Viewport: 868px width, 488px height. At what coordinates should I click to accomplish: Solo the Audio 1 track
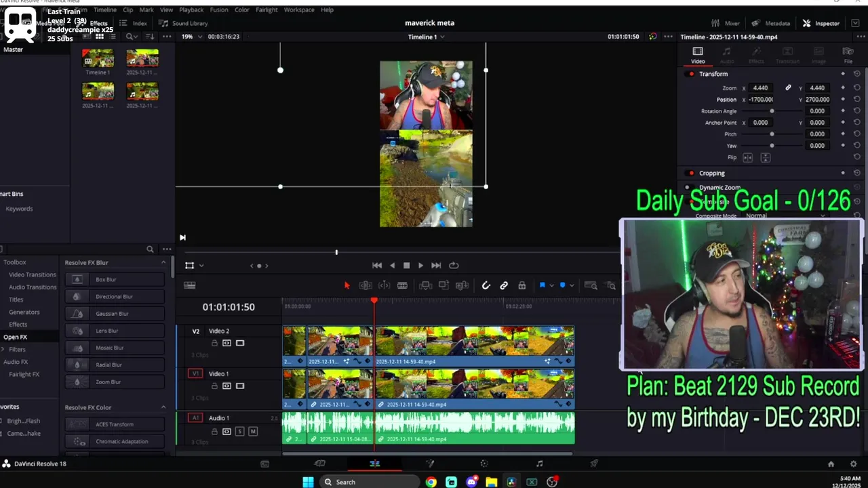pos(240,431)
